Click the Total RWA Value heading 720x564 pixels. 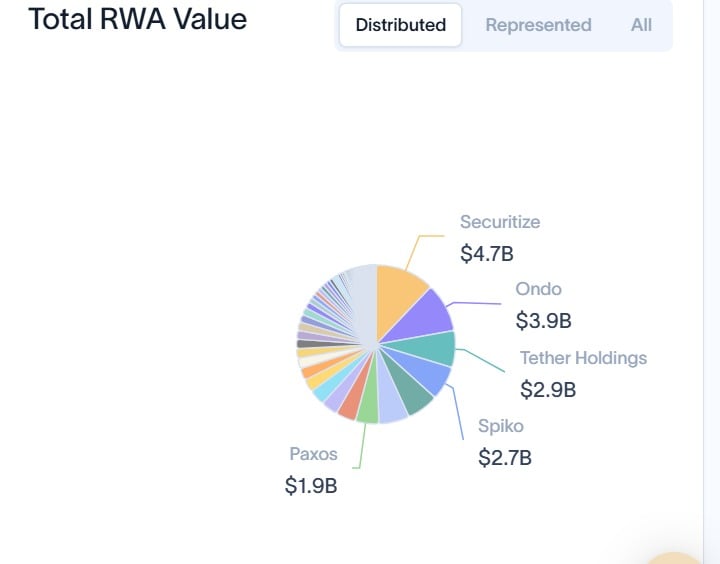[x=138, y=19]
